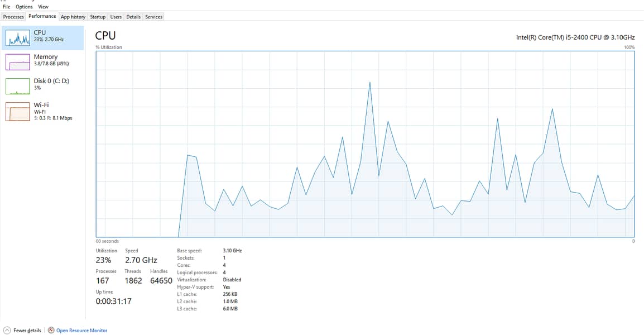Viewport: 644px width, 335px height.
Task: Switch to the App history tab
Action: tap(73, 17)
